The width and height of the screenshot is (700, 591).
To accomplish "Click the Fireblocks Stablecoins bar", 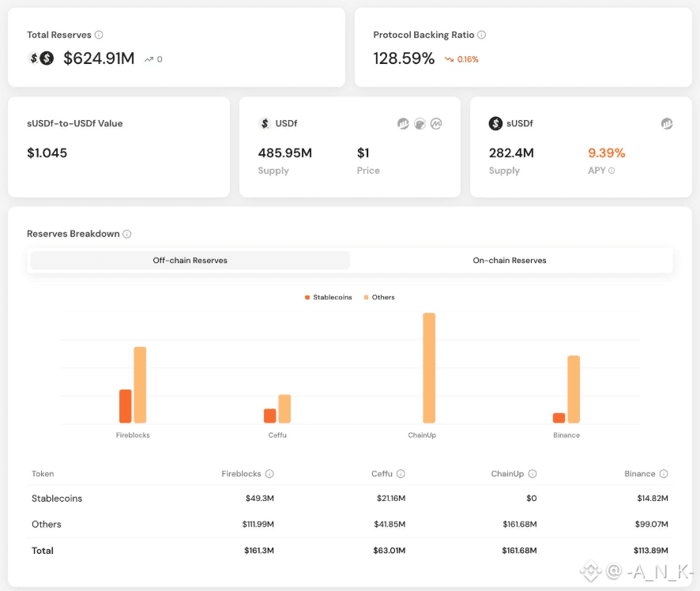I will (126, 406).
